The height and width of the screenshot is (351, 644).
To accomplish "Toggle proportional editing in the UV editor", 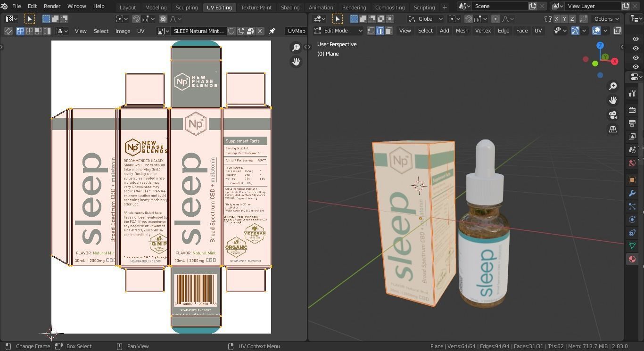I will click(163, 19).
